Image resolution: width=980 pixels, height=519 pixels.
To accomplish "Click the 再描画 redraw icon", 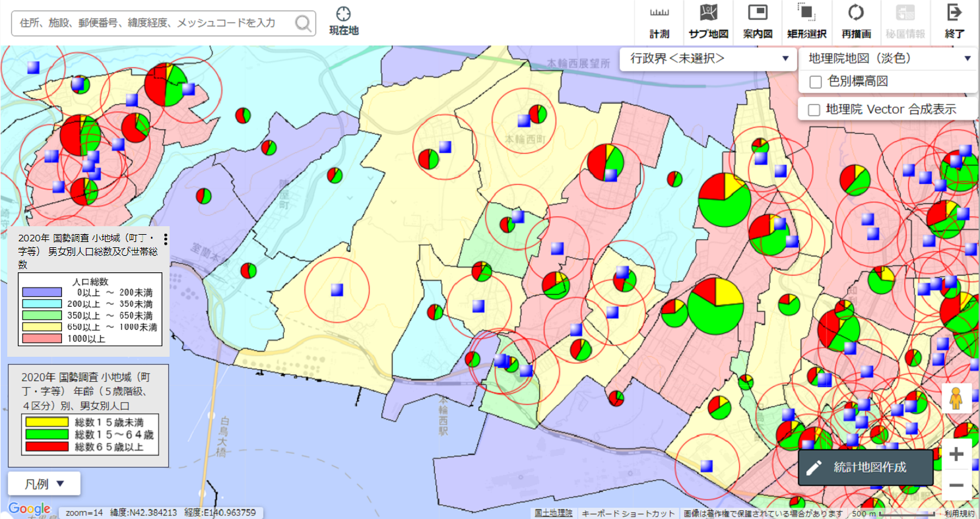I will [x=856, y=13].
